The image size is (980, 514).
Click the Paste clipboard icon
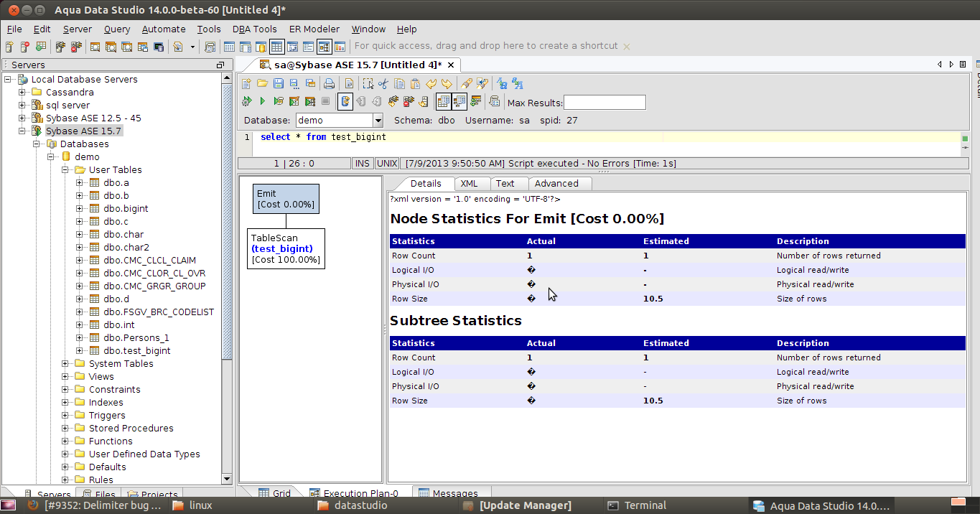click(x=416, y=83)
